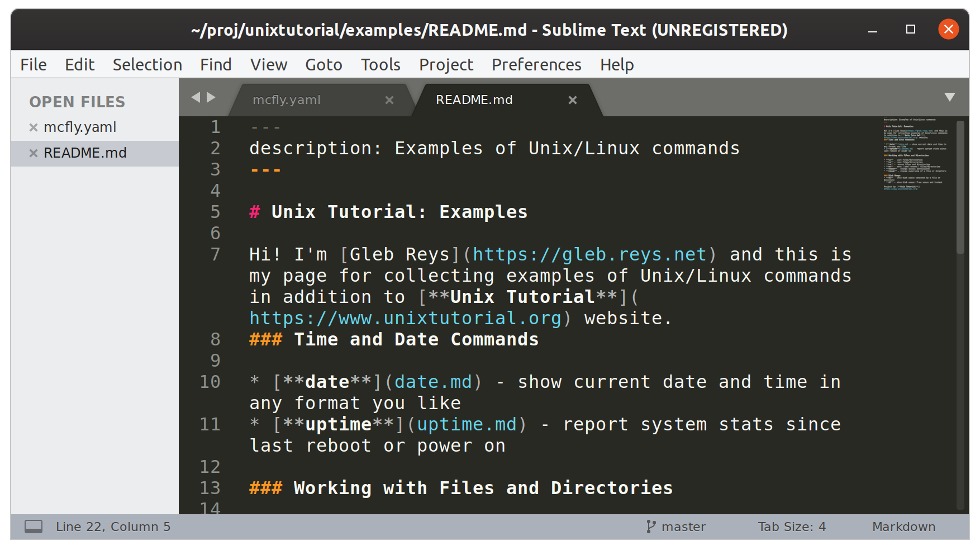980x550 pixels.
Task: Open the File menu
Action: point(34,65)
